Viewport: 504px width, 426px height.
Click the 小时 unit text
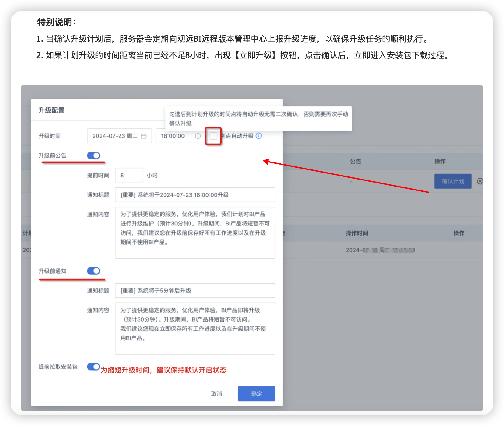point(152,175)
